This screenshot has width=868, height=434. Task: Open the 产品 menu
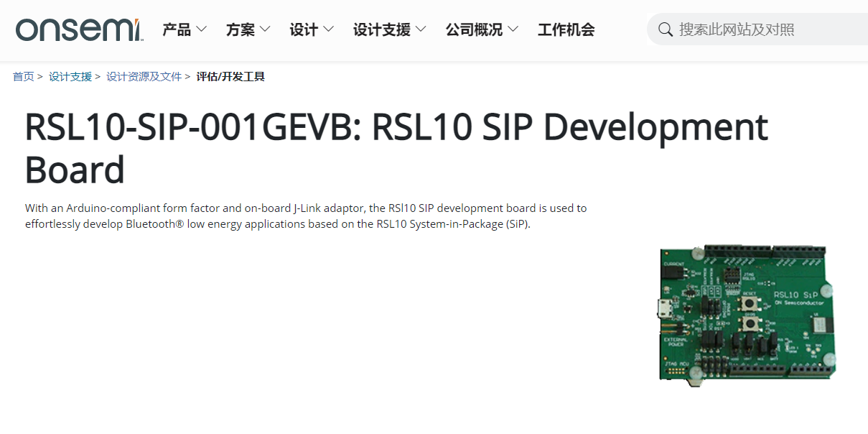177,29
